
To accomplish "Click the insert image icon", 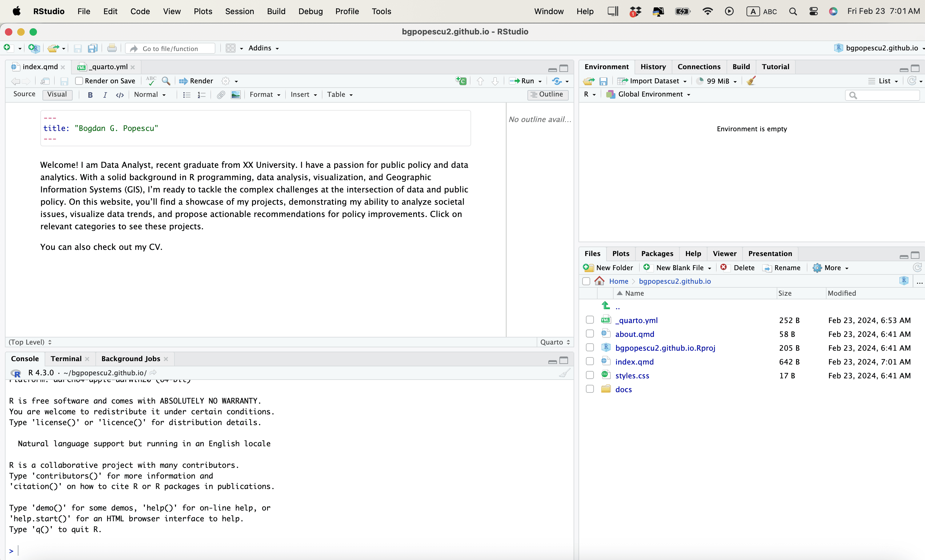I will point(235,95).
